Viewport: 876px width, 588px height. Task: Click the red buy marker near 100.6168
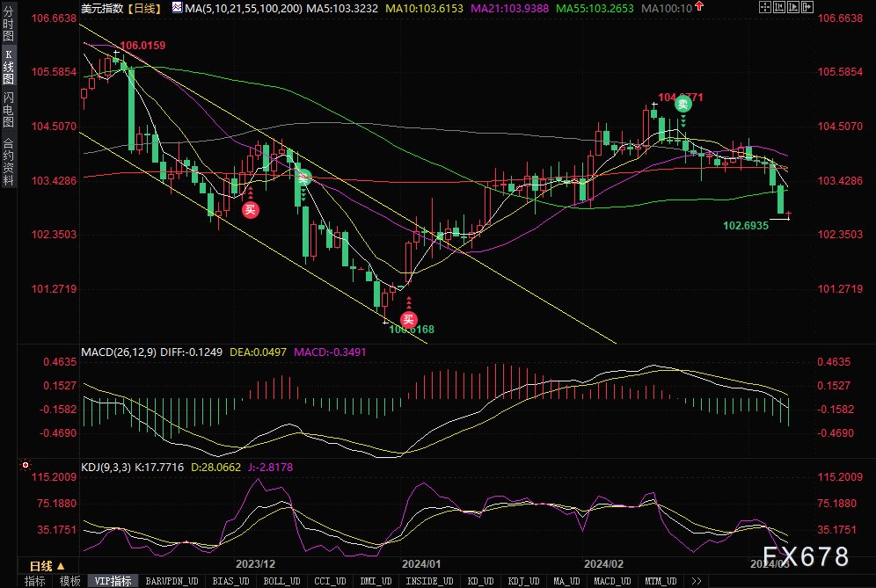pyautogui.click(x=408, y=319)
